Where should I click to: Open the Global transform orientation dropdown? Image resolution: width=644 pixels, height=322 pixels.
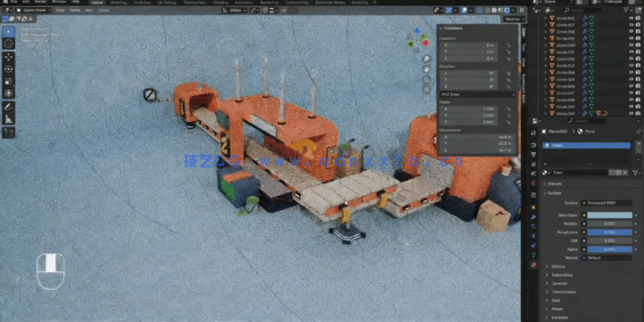coord(234,10)
